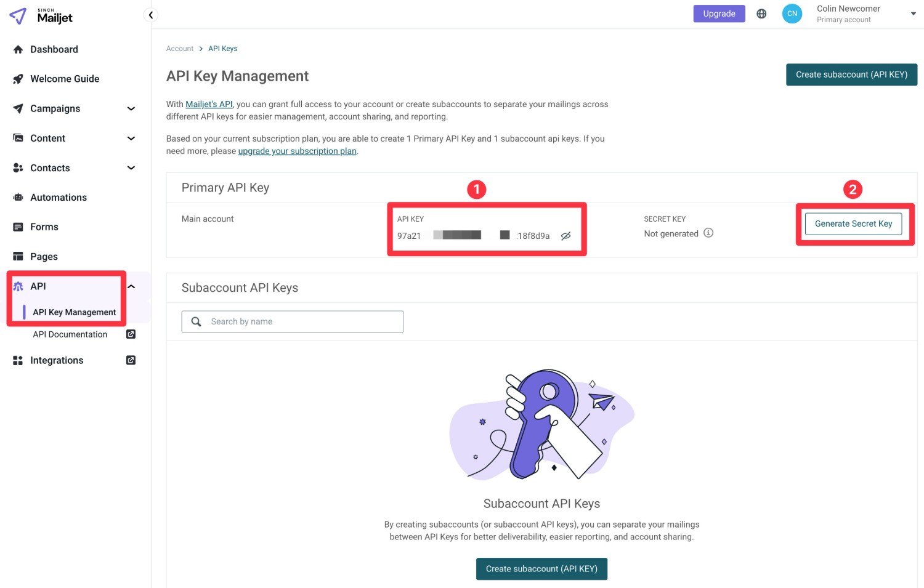Open Automations from the sidebar
This screenshot has width=924, height=588.
pos(59,198)
